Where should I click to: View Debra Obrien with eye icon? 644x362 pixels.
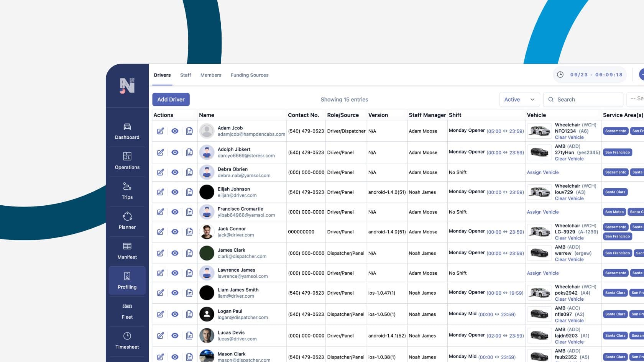(175, 172)
